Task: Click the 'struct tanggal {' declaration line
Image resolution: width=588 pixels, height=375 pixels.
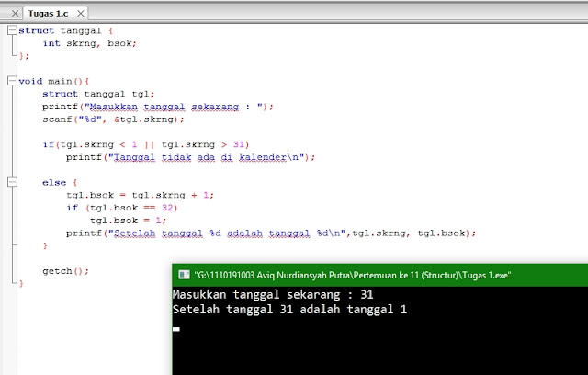Action: click(x=65, y=30)
